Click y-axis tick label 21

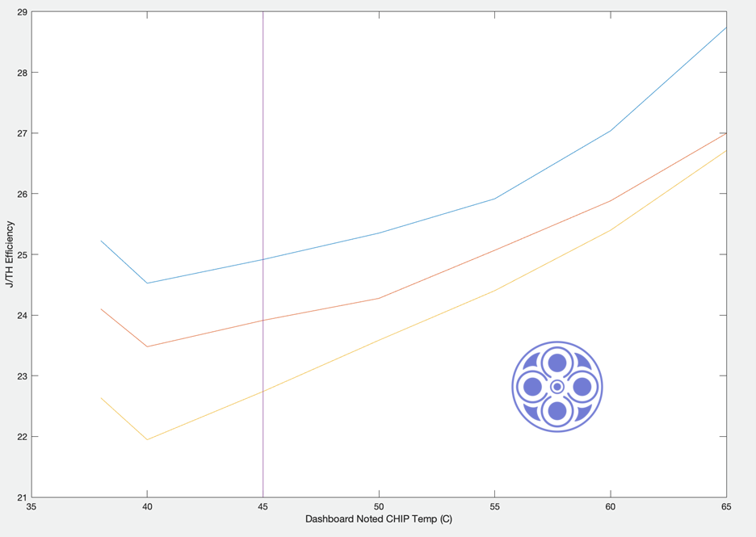[x=22, y=497]
